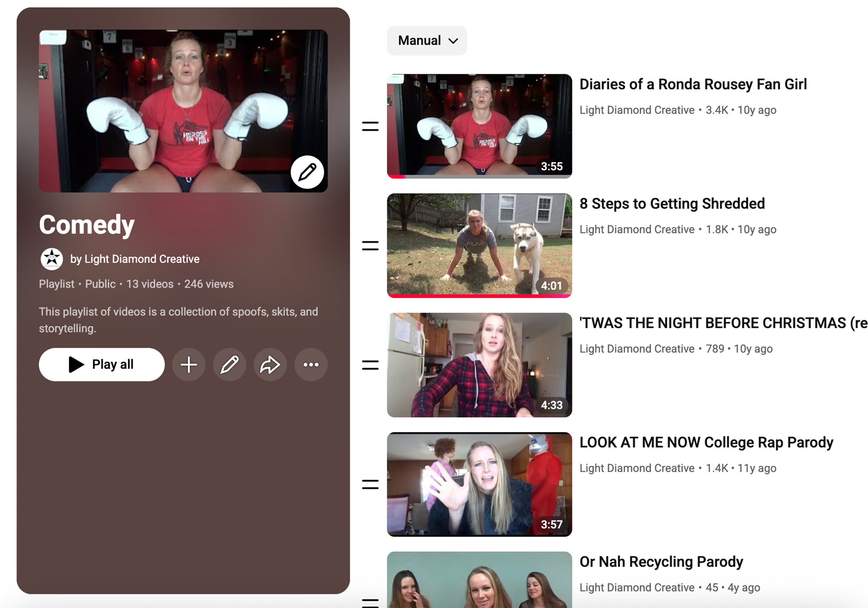Screen dimensions: 868x608
Task: Open Diaries of a Ronda Rousey Fan Girl title
Action: pos(693,84)
